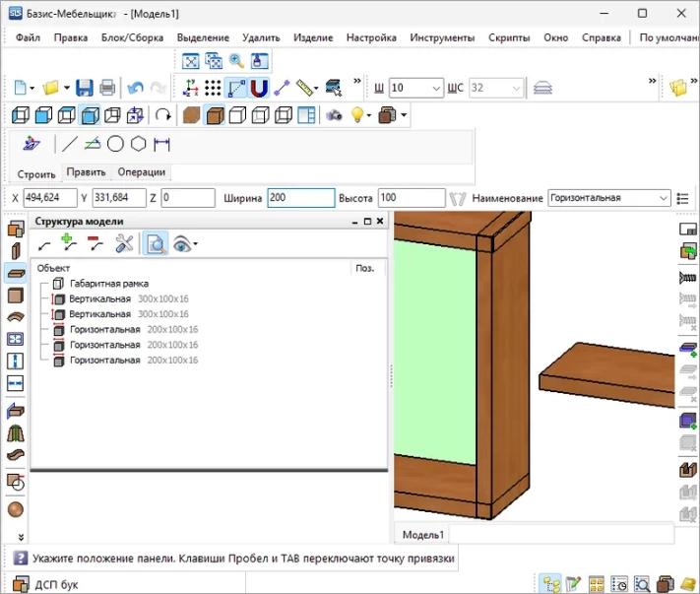Click the brown sphere icon in left sidebar
Image resolution: width=700 pixels, height=594 pixels.
tap(16, 509)
